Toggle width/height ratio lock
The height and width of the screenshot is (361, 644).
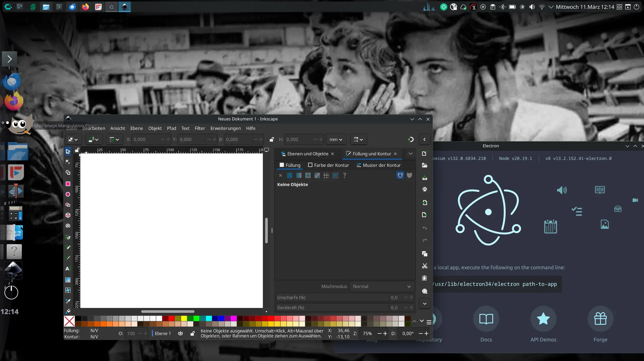[272, 140]
